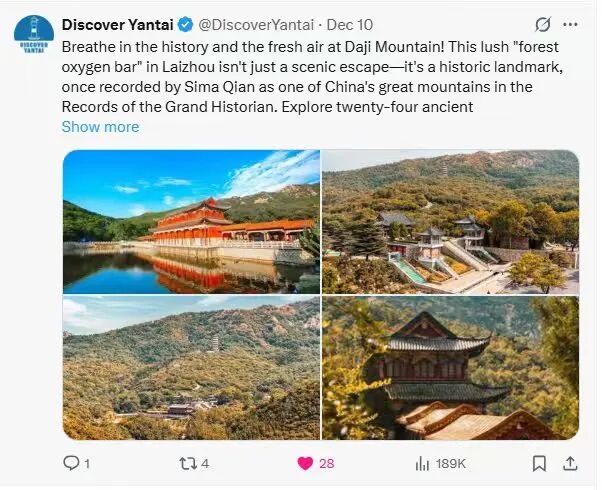Click the share upload arrow icon
This screenshot has width=616, height=490.
click(x=571, y=463)
